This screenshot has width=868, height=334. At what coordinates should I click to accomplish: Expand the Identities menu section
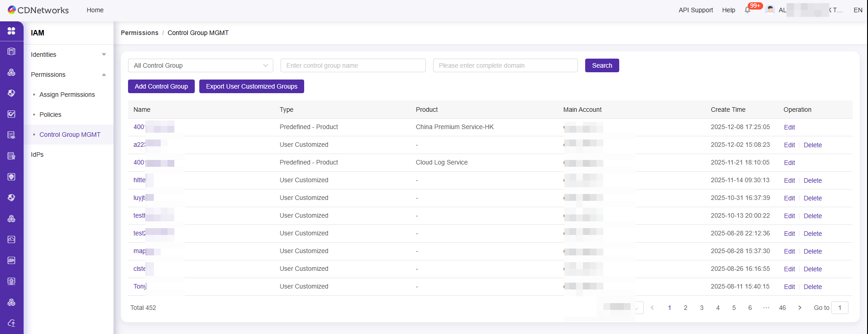68,55
